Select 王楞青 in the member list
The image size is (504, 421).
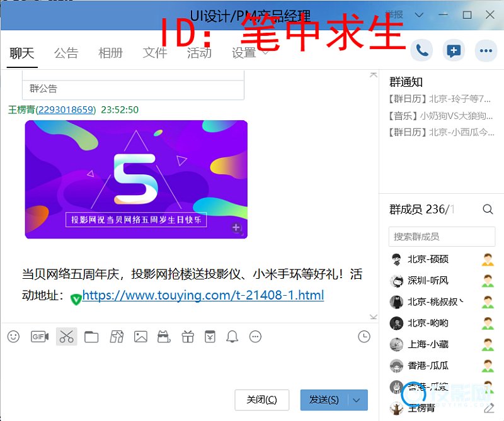point(442,408)
